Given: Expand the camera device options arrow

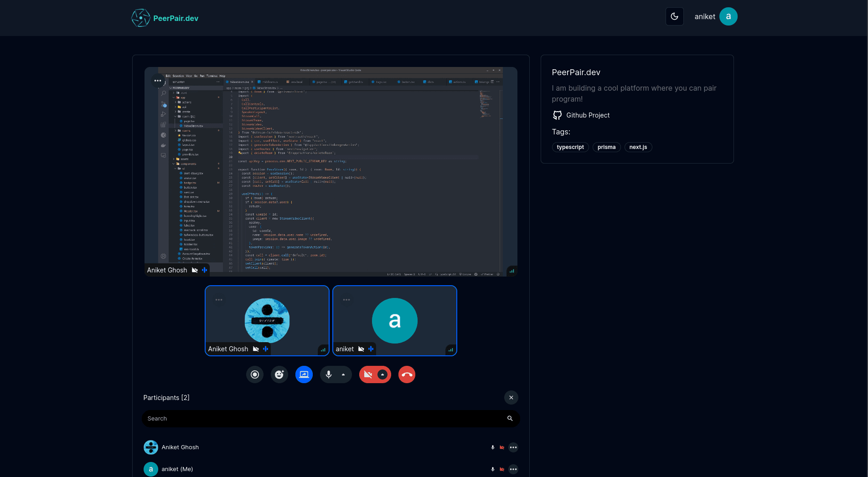Looking at the screenshot, I should 383,374.
